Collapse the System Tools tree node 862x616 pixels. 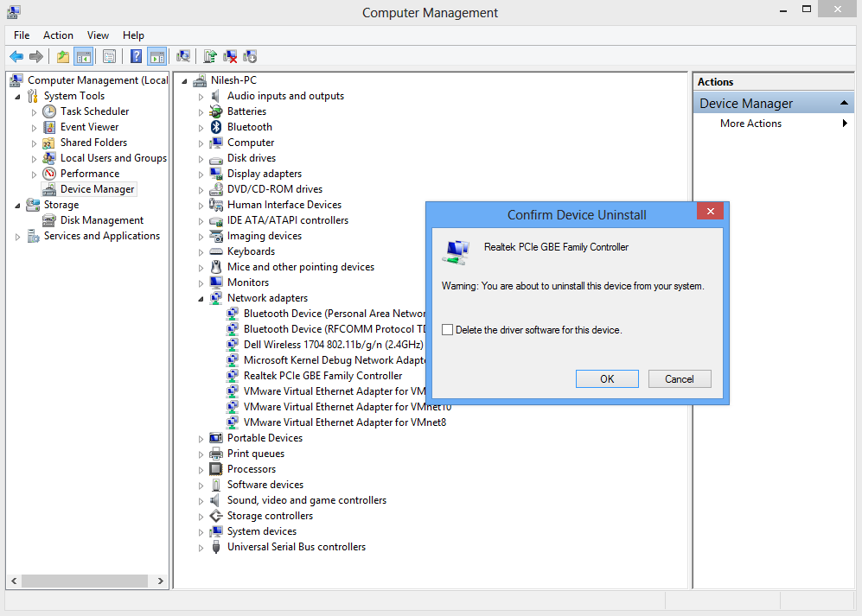[x=17, y=97]
